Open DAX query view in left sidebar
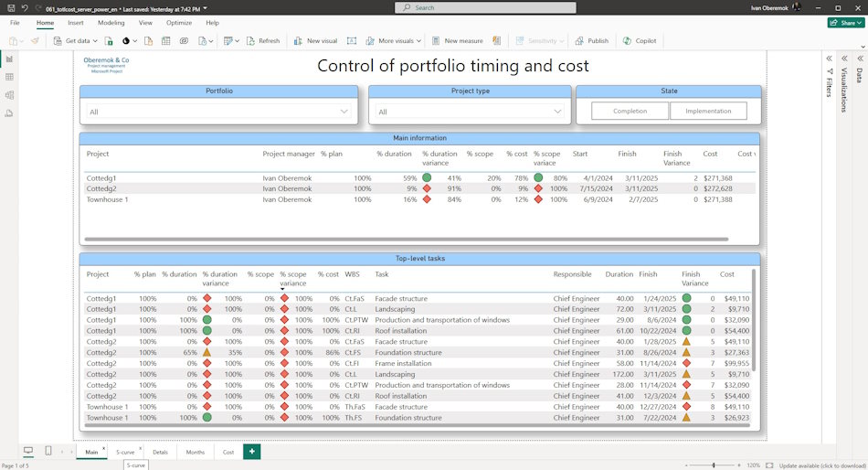This screenshot has width=868, height=470. click(9, 113)
